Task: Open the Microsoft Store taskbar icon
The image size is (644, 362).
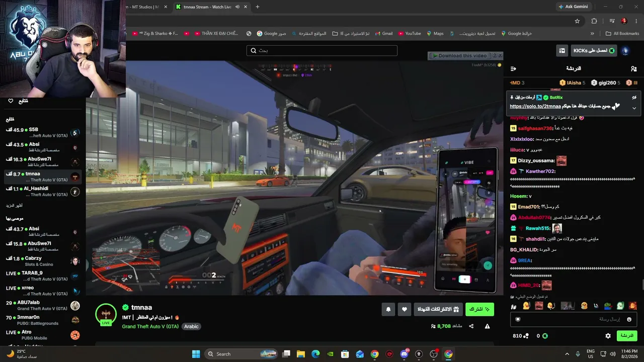Action: pos(345,354)
